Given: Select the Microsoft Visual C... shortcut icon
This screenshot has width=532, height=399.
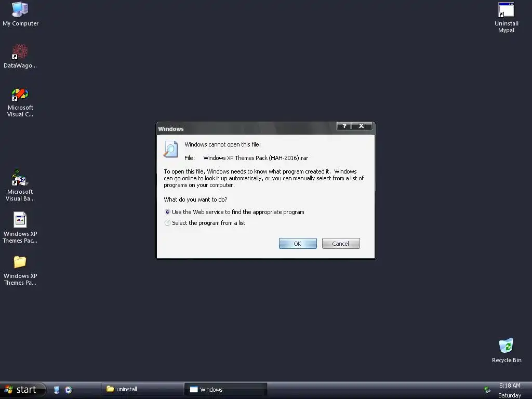Looking at the screenshot, I should click(20, 102).
